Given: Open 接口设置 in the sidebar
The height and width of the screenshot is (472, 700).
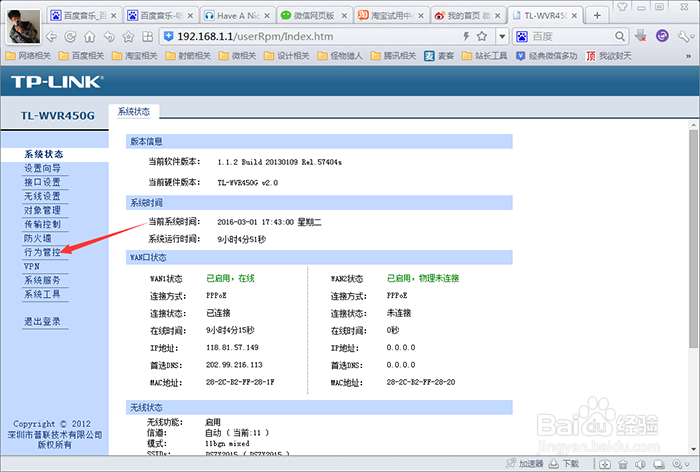Looking at the screenshot, I should tap(42, 182).
